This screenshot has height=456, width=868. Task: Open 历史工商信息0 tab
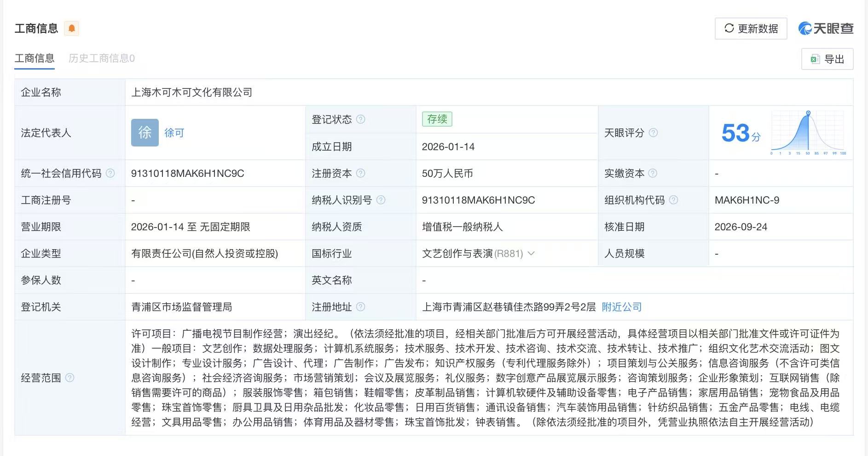tap(102, 58)
